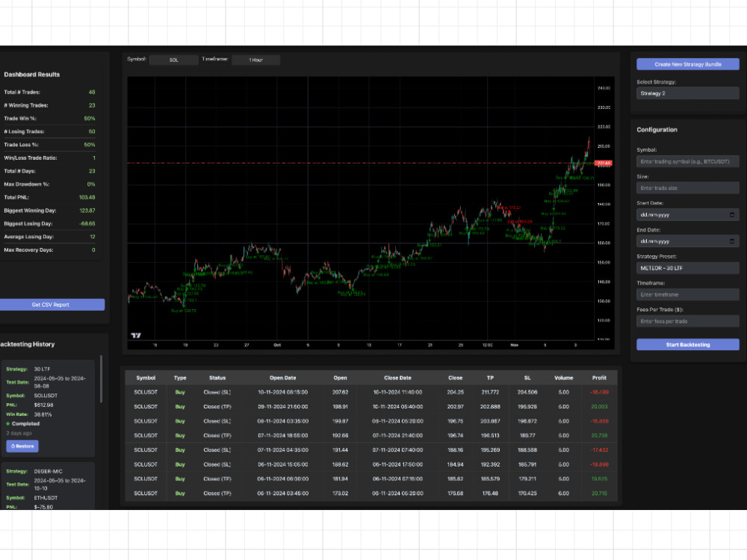Click the refresh icon on the Restore button
The image size is (747, 560).
[x=12, y=446]
